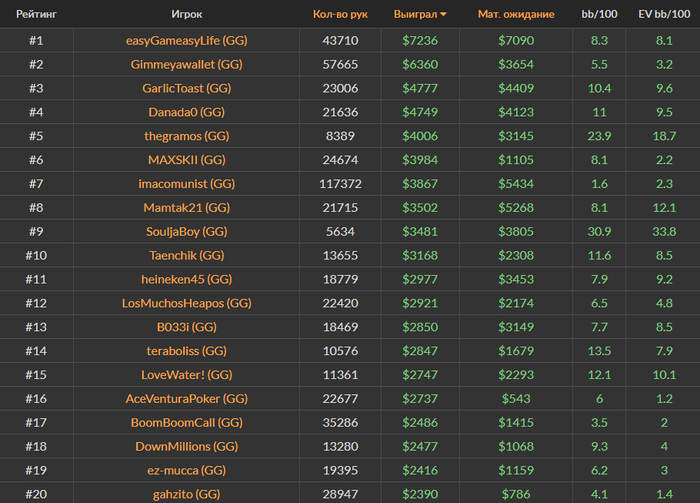
Task: Open MAXSKII (GG) player page
Action: point(187,160)
